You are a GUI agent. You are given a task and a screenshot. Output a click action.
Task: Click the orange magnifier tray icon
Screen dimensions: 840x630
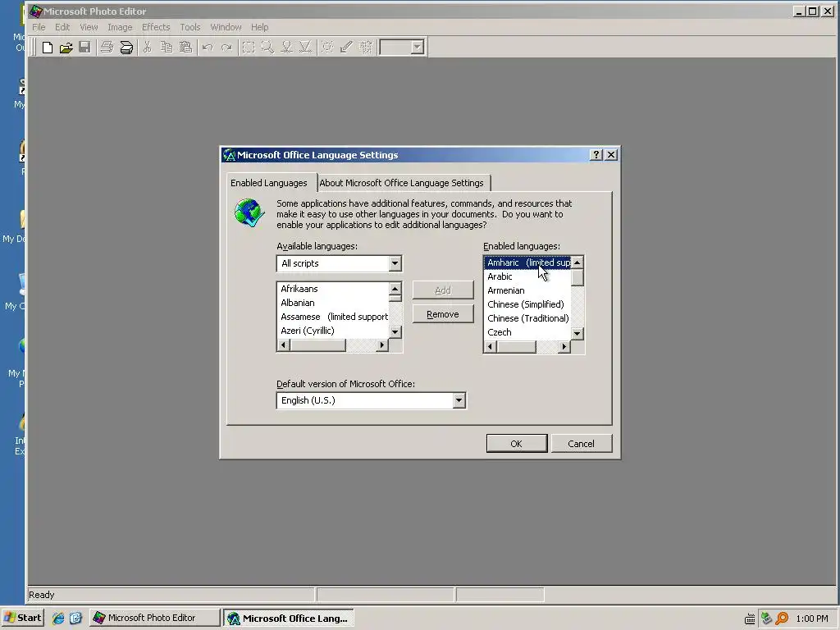coord(782,619)
